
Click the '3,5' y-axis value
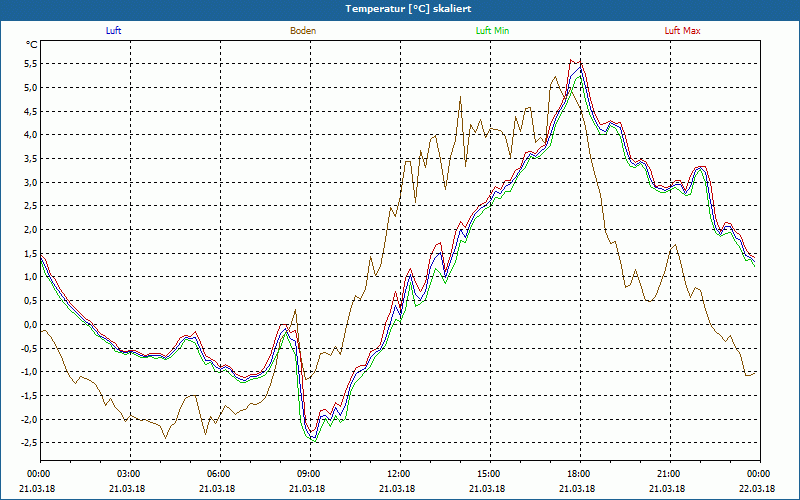[31, 159]
